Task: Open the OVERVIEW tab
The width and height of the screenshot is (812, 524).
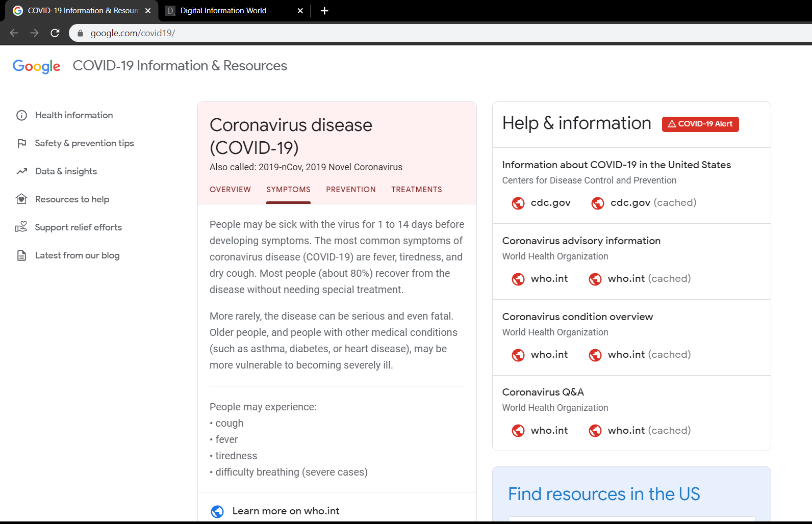Action: click(230, 190)
